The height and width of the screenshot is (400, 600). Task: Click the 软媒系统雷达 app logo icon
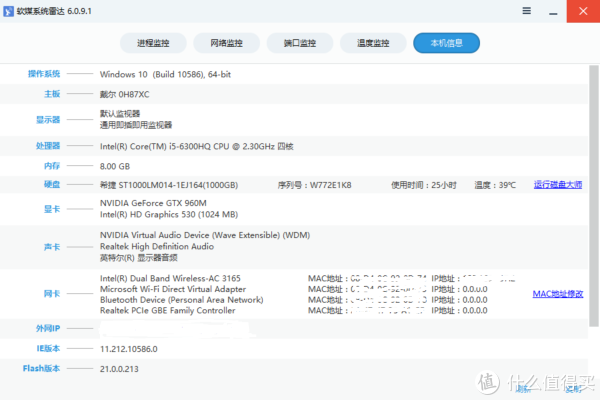(x=8, y=11)
